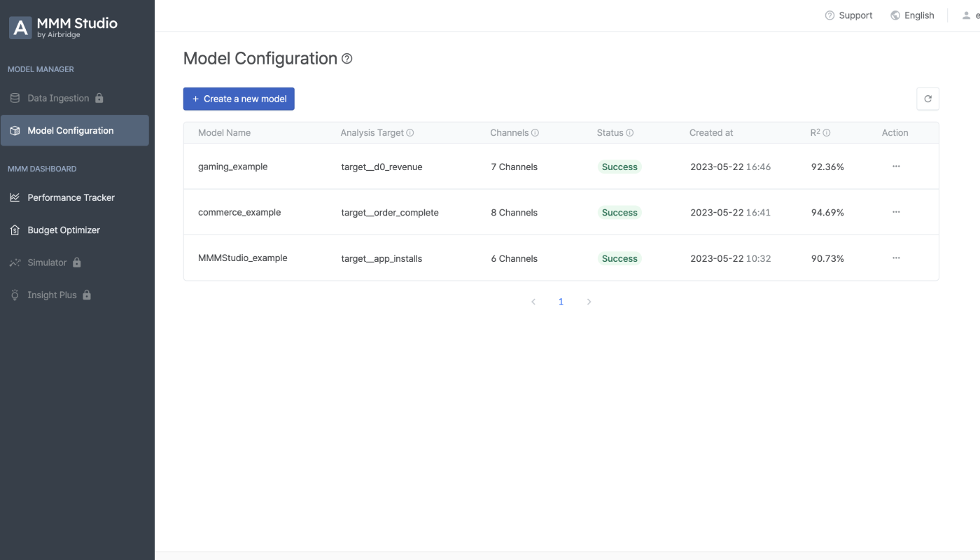Select Model Configuration in the sidebar
Image resolution: width=980 pixels, height=560 pixels.
pos(74,130)
